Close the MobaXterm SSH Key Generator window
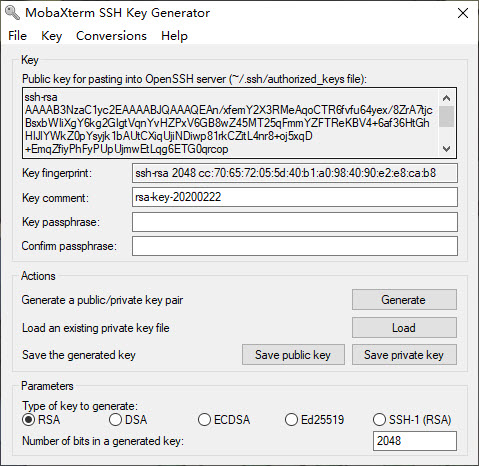Viewport: 479px width, 467px height. tap(463, 13)
